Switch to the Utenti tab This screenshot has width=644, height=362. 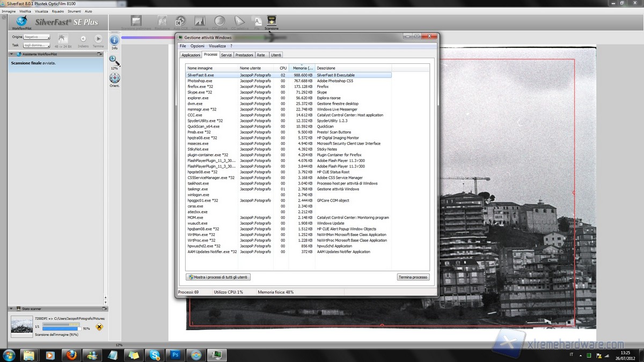275,55
